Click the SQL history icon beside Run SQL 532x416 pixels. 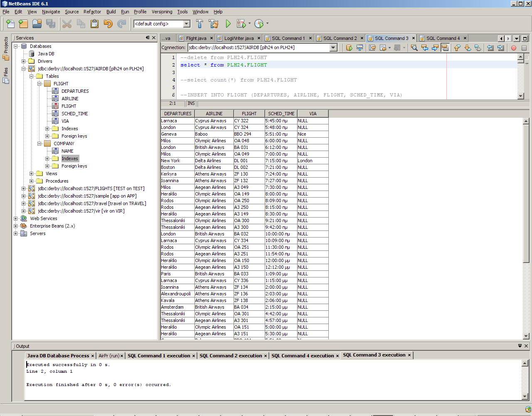pyautogui.click(x=360, y=48)
